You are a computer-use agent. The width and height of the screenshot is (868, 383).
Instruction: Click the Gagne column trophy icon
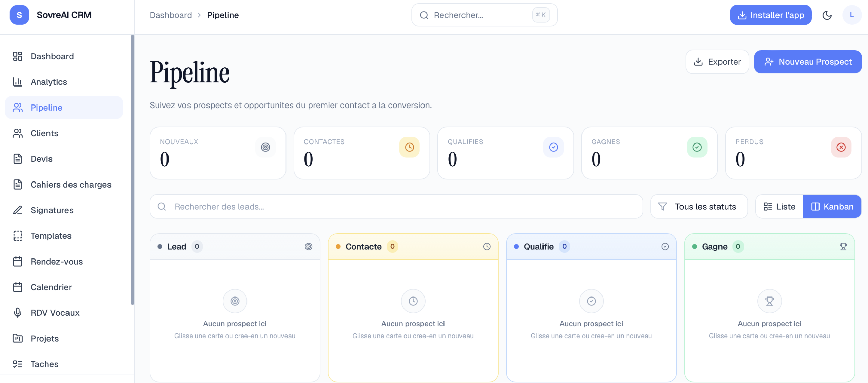(x=843, y=247)
